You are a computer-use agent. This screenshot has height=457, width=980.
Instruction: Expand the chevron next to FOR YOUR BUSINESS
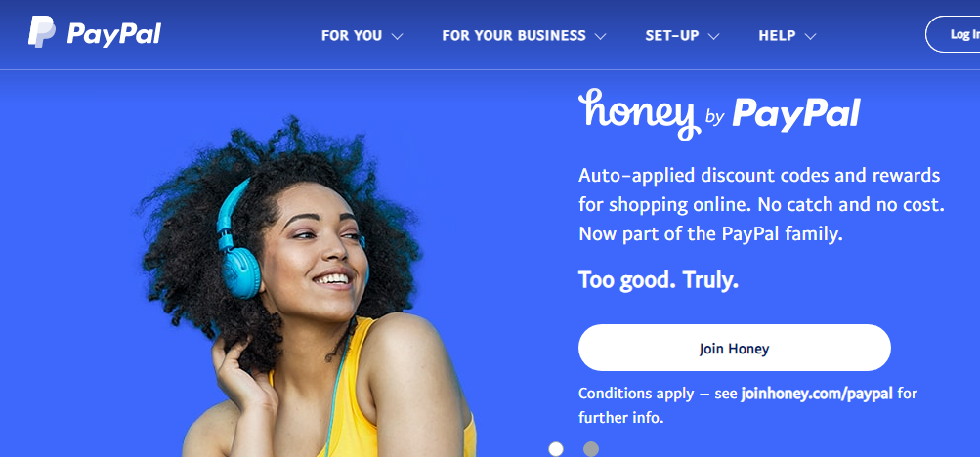[x=600, y=37]
